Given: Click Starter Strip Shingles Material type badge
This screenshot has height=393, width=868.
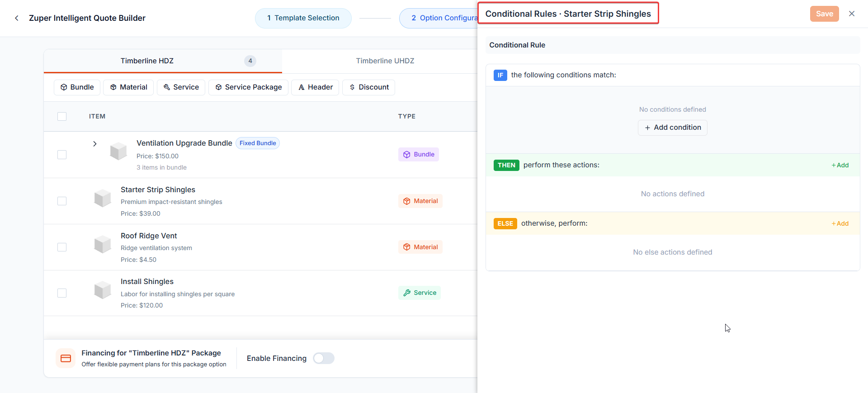Looking at the screenshot, I should 420,201.
